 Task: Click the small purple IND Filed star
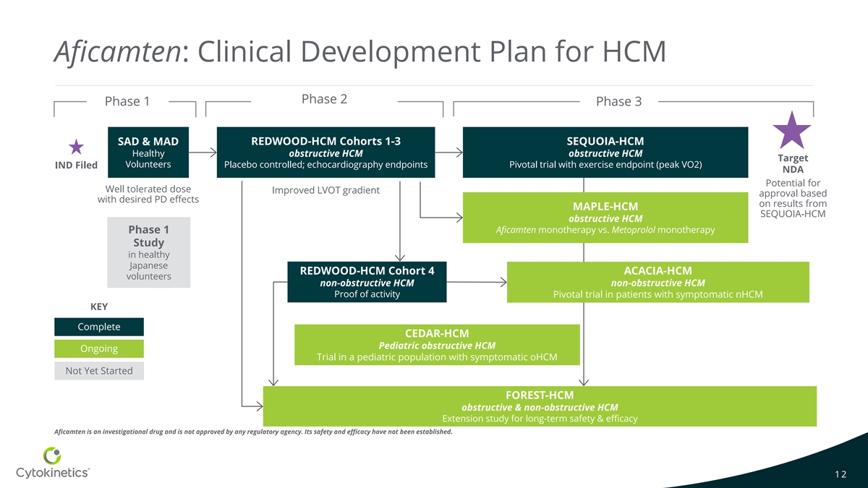pyautogui.click(x=75, y=147)
